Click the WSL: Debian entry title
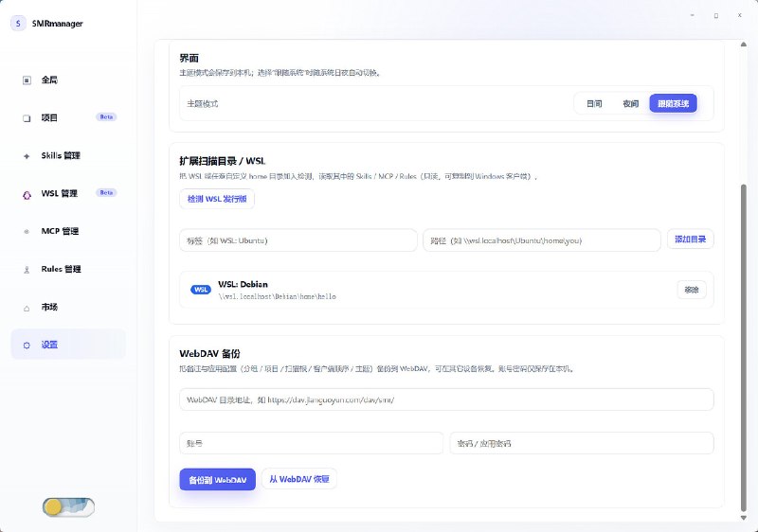Image resolution: width=758 pixels, height=532 pixels. (243, 284)
